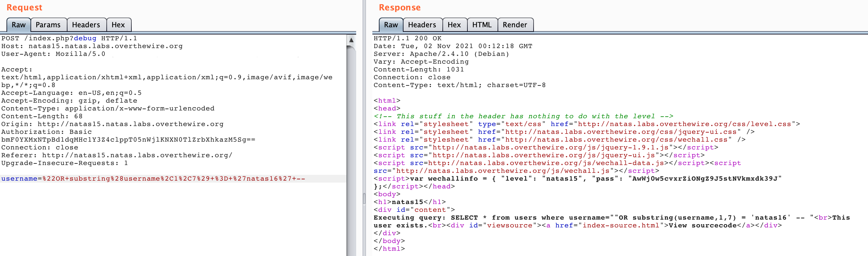The image size is (868, 256).
Task: Click the request scrollbar up arrow
Action: [x=351, y=40]
